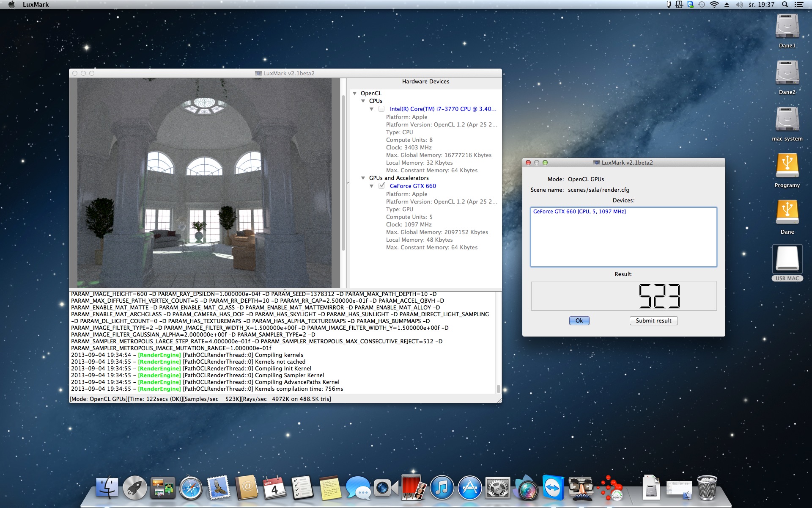Screen dimensions: 812x508
Task: Open Messages from the Dock
Action: (358, 488)
